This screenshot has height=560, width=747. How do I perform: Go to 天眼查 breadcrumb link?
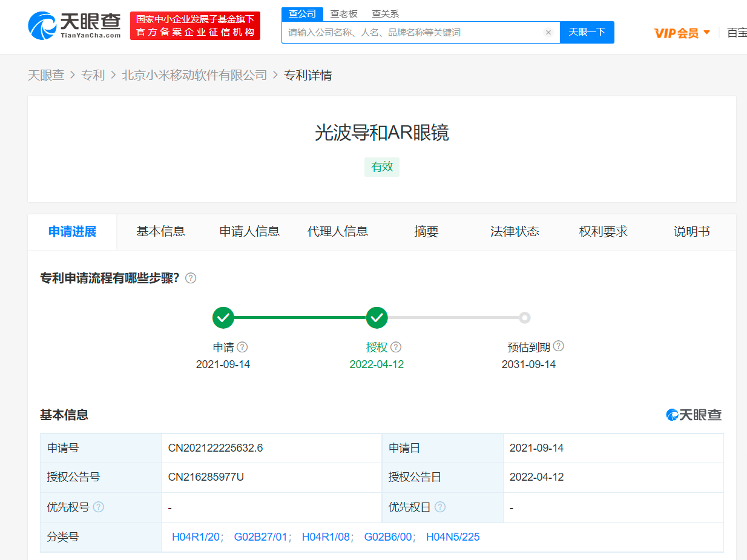tap(46, 76)
